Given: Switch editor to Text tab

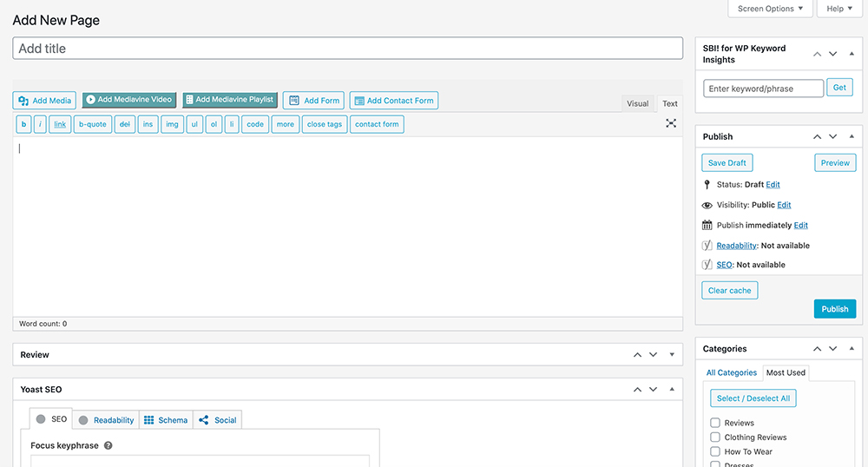Looking at the screenshot, I should pyautogui.click(x=670, y=103).
